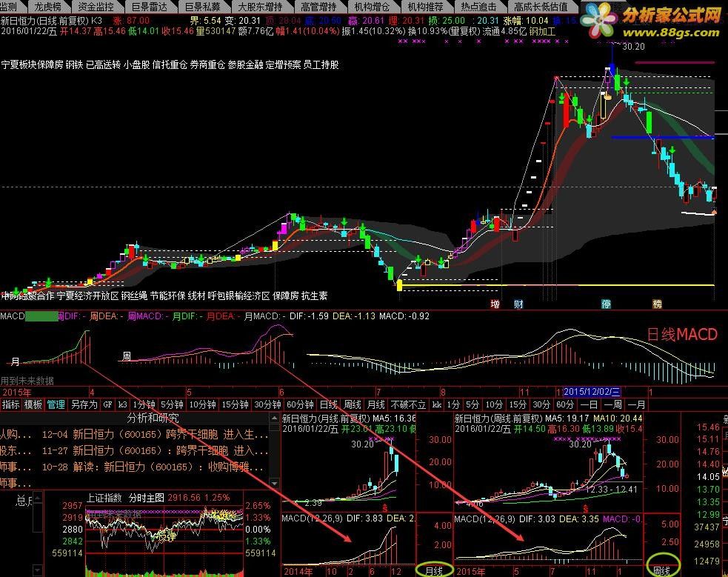Click the 模板 toolbar button
This screenshot has width=728, height=577.
pos(33,404)
